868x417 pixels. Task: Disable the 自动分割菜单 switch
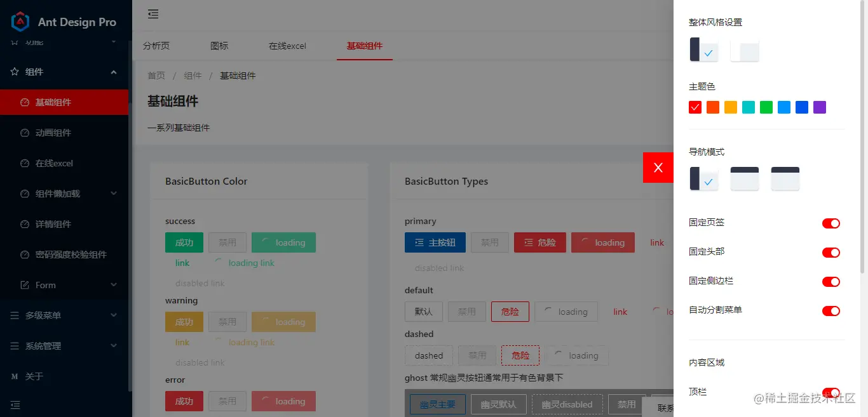[x=831, y=311]
